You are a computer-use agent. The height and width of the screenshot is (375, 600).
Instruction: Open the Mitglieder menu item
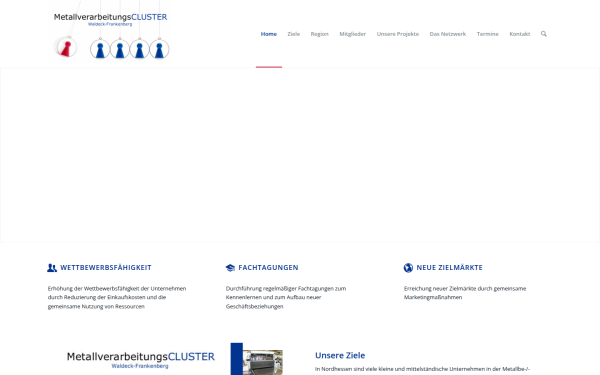(352, 34)
